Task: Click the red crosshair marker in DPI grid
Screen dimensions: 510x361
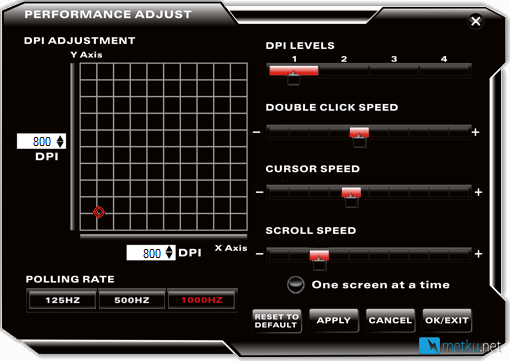Action: pos(99,212)
